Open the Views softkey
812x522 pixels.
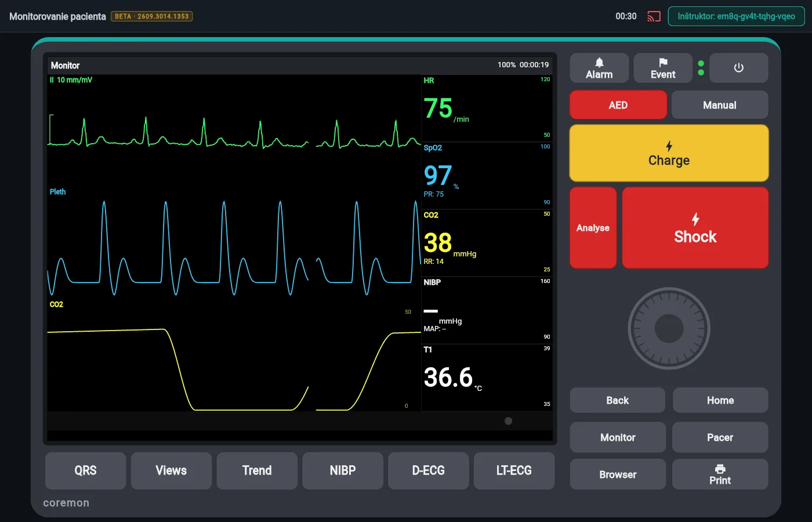[171, 471]
